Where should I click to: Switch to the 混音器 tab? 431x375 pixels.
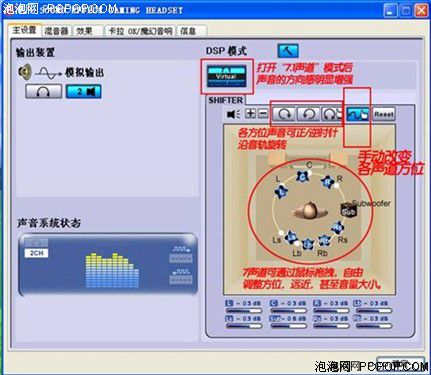pyautogui.click(x=56, y=31)
